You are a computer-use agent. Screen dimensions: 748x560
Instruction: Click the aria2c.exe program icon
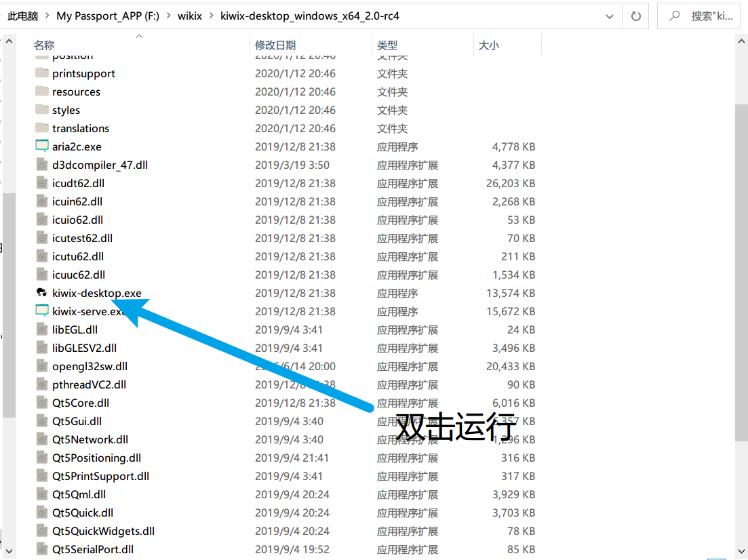pyautogui.click(x=42, y=146)
